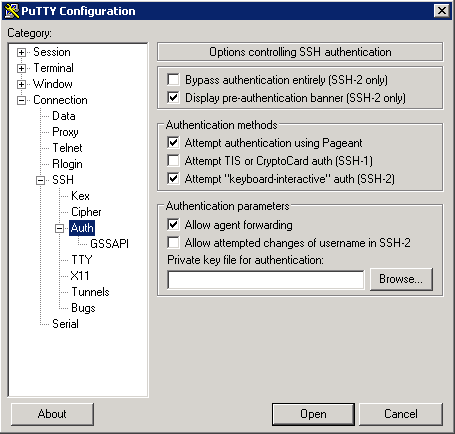Click the Browse... button
This screenshot has width=455, height=434.
pos(401,279)
